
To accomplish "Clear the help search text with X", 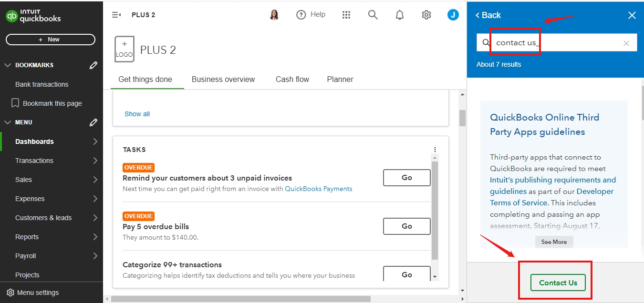I will pos(626,43).
